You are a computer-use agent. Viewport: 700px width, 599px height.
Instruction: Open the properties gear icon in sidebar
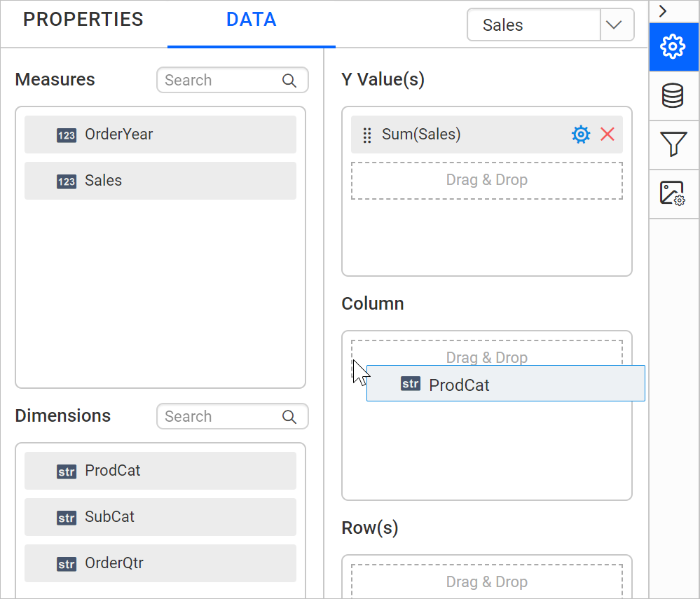[x=673, y=47]
